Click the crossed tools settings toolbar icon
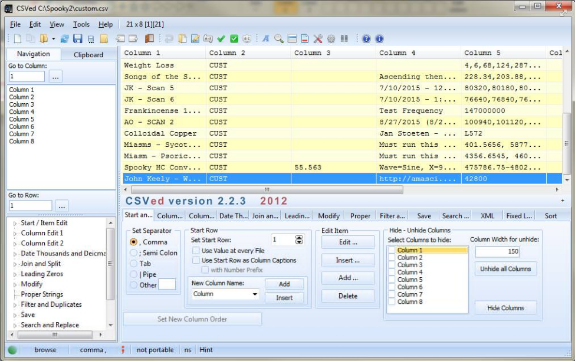 tap(318, 39)
